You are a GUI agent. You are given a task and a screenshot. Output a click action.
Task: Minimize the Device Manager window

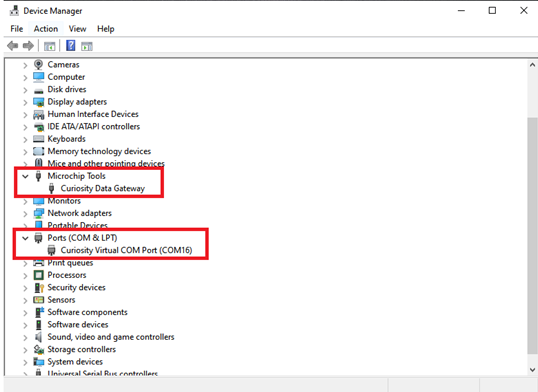[461, 11]
